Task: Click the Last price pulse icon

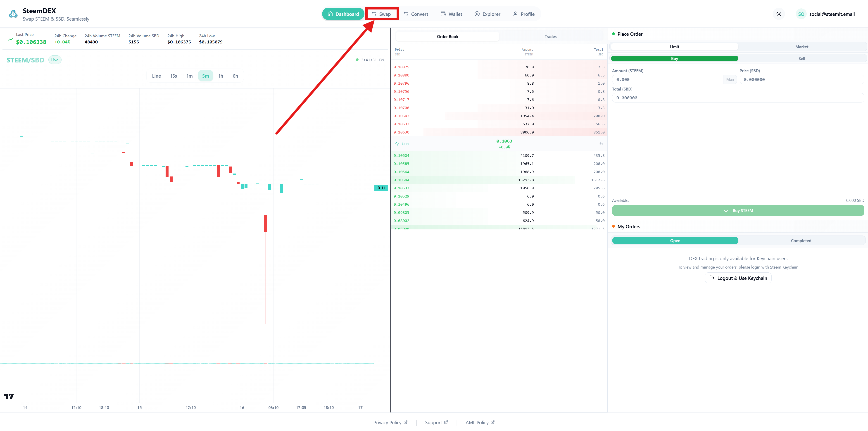Action: (x=397, y=144)
